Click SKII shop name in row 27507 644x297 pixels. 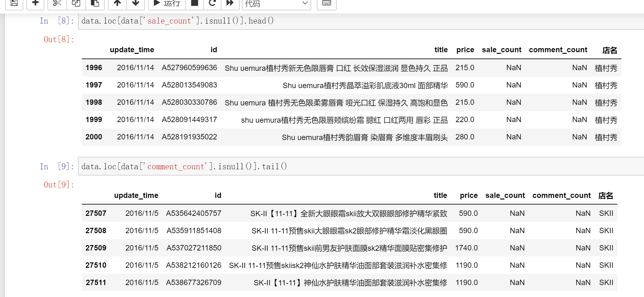606,214
